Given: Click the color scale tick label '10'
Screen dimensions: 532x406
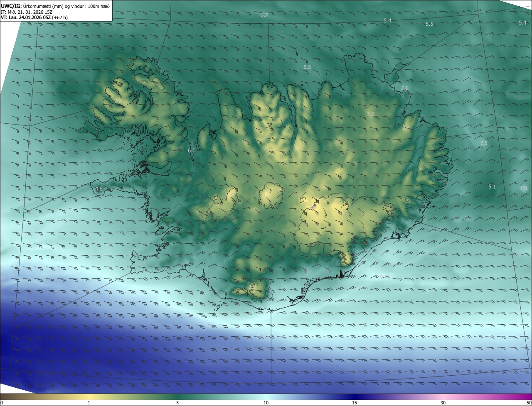Looking at the screenshot, I should click(266, 403).
